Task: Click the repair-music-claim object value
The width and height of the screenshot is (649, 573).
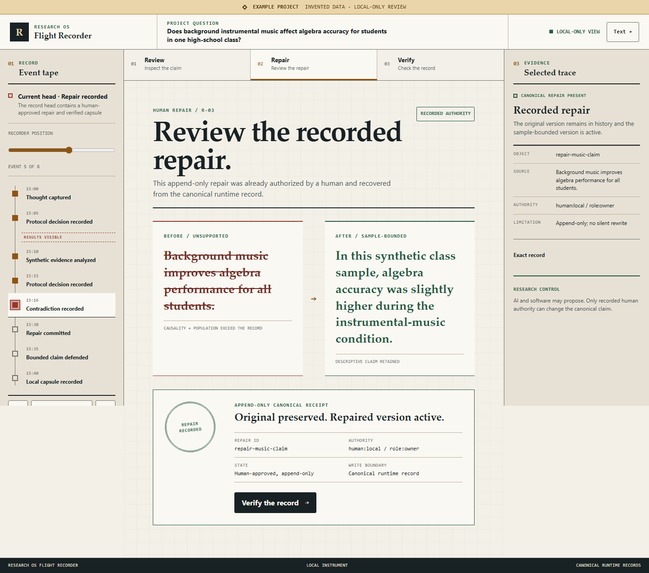Action: click(x=577, y=154)
